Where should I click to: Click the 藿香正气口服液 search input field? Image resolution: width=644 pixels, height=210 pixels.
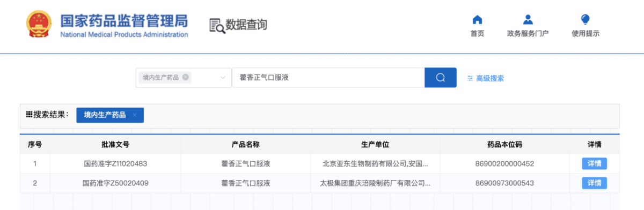(328, 78)
